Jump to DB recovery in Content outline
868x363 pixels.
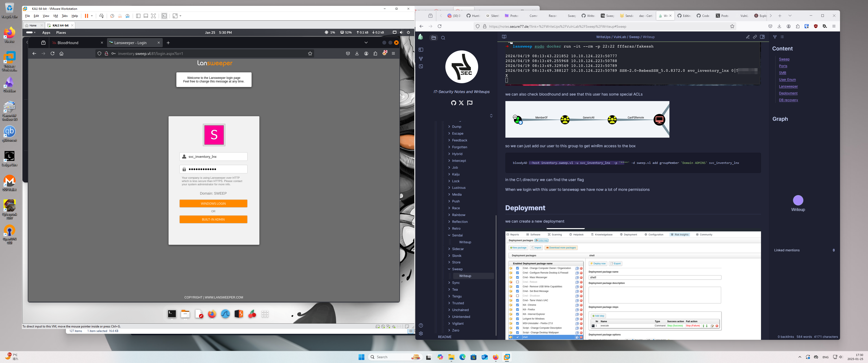[x=788, y=100]
